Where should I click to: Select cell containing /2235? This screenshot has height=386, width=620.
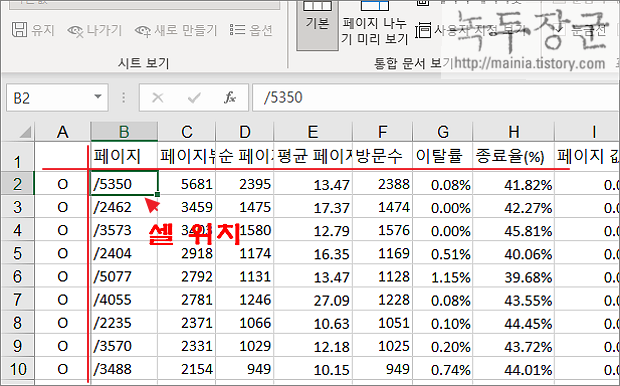(124, 323)
